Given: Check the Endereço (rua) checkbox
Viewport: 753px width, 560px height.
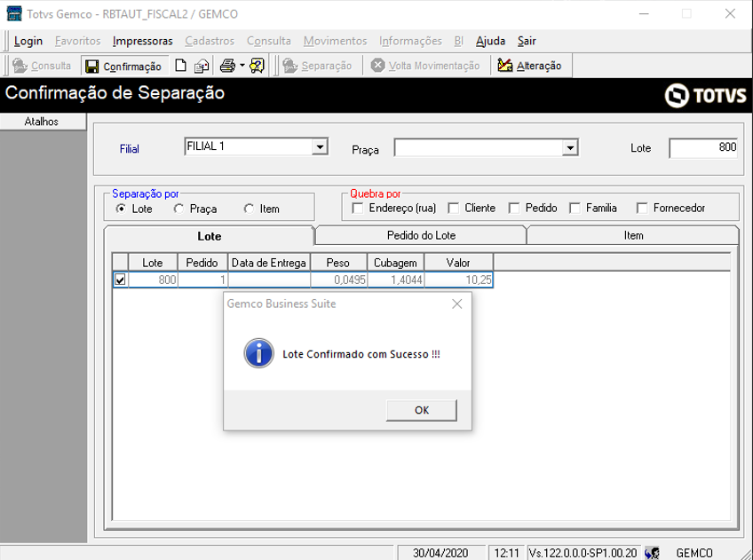Looking at the screenshot, I should [x=357, y=209].
